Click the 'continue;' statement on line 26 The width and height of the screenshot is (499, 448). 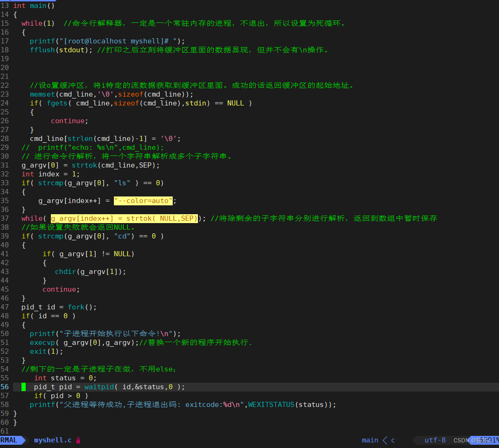[70, 121]
